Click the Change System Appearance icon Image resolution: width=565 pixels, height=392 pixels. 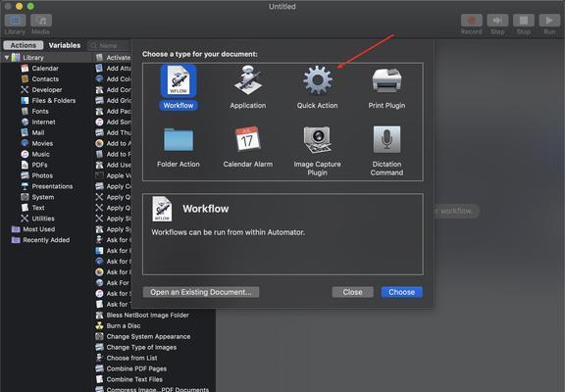point(99,336)
